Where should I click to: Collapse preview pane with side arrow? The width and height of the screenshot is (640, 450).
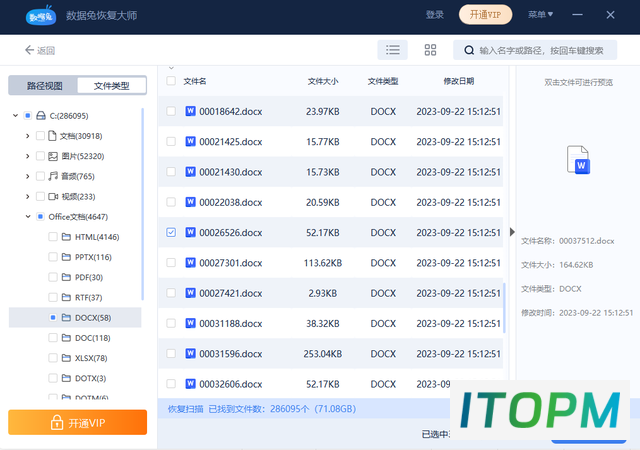pyautogui.click(x=512, y=232)
